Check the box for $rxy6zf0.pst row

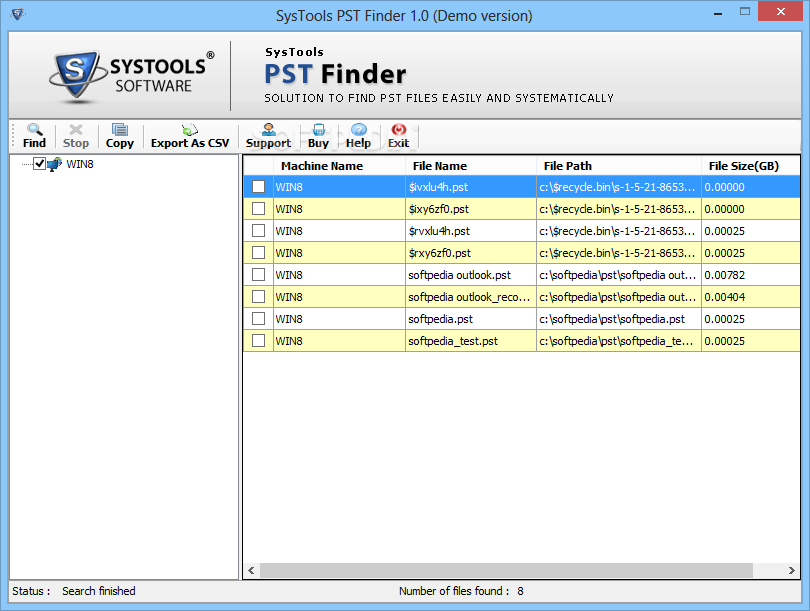[258, 253]
